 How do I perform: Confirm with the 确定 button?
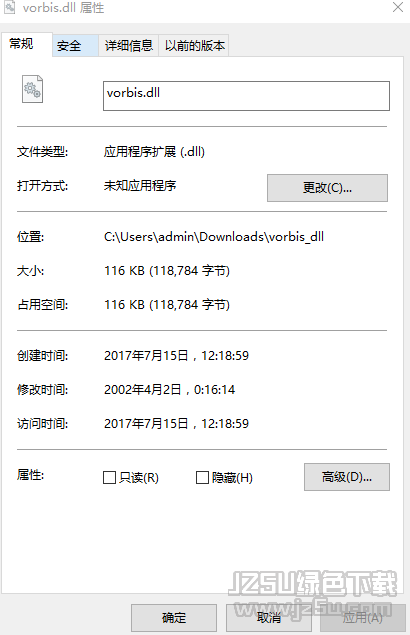click(x=174, y=618)
